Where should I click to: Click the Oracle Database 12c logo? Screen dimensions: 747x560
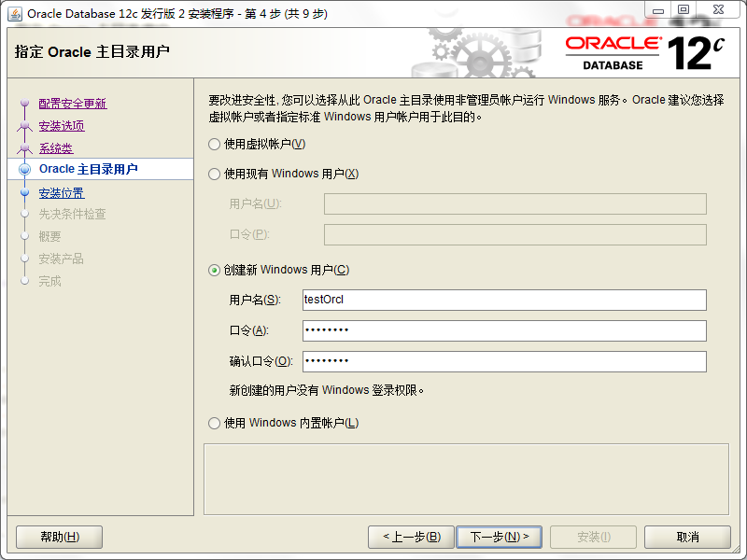pyautogui.click(x=644, y=53)
